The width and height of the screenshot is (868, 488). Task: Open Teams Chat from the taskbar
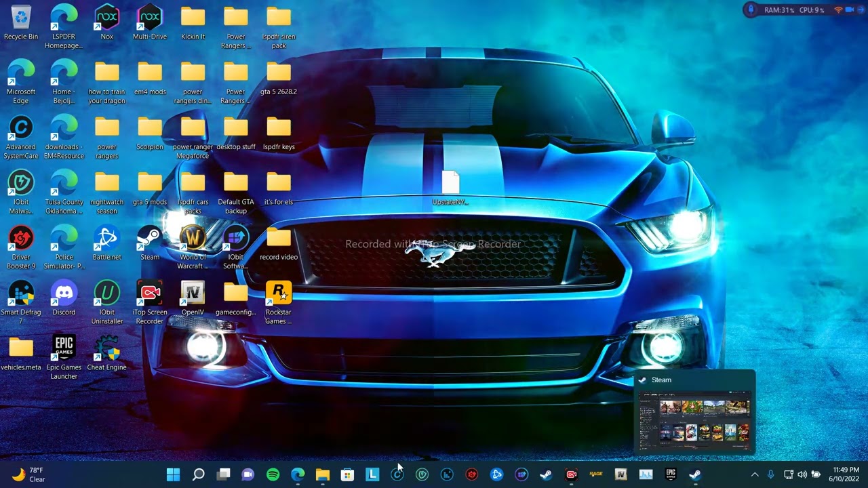coord(248,474)
